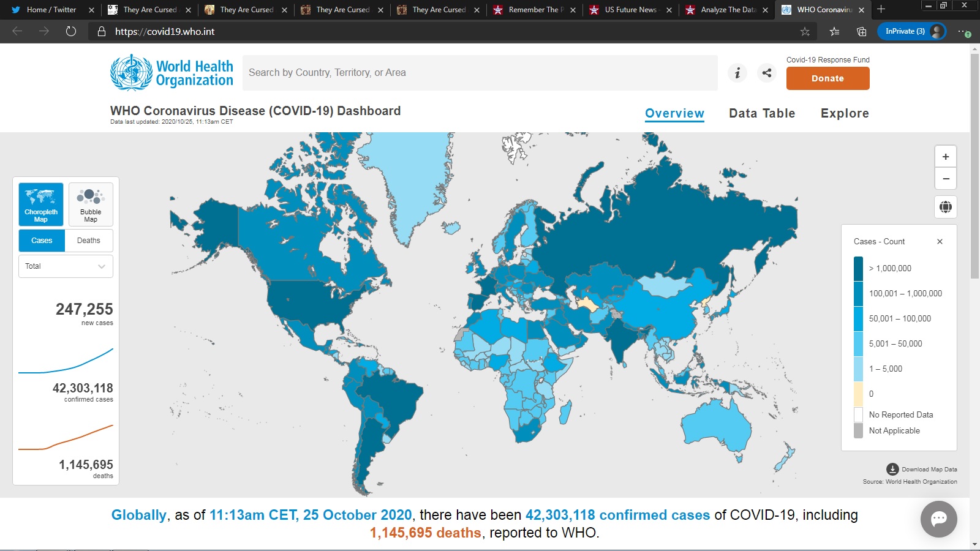Open the Data Table tab
This screenshot has width=980, height=551.
click(762, 113)
